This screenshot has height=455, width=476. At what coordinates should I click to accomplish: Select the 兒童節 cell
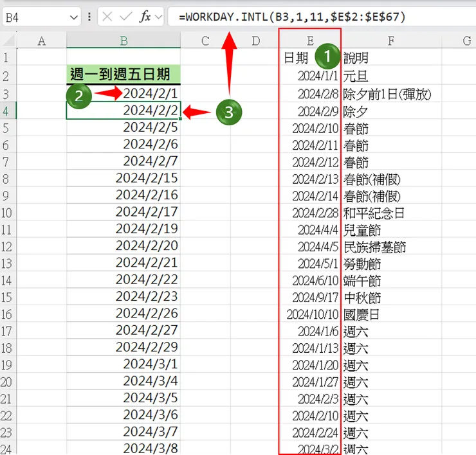(x=391, y=230)
